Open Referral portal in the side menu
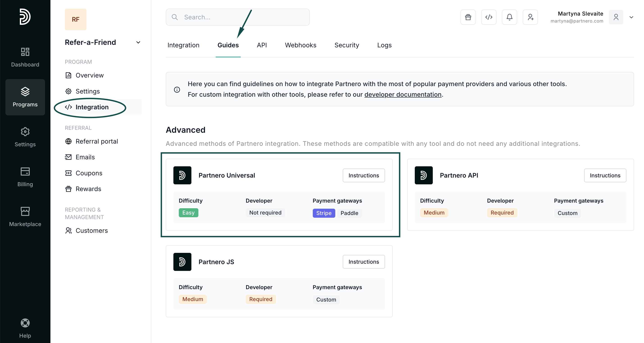The width and height of the screenshot is (644, 343). point(97,141)
